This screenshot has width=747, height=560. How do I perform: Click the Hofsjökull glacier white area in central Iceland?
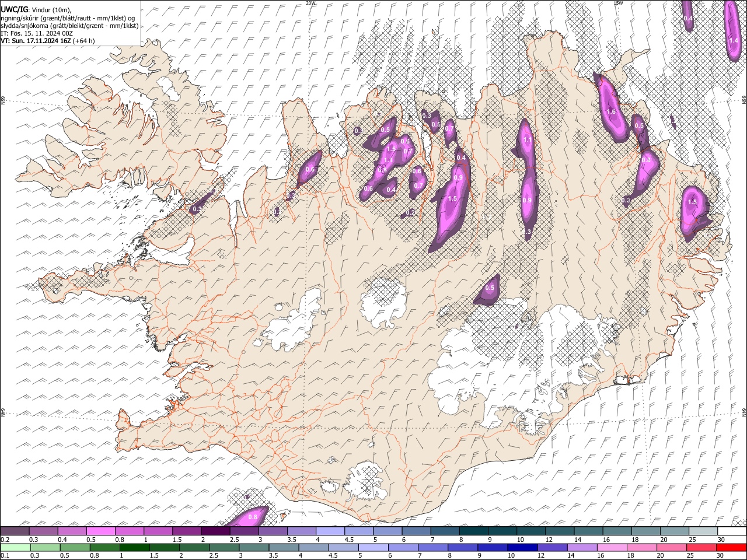(x=383, y=302)
